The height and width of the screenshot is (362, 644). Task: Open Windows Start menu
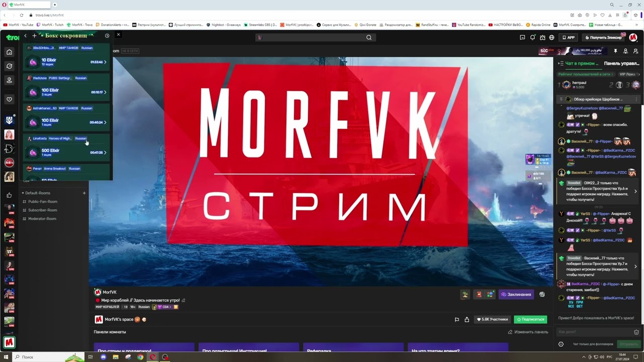click(6, 357)
